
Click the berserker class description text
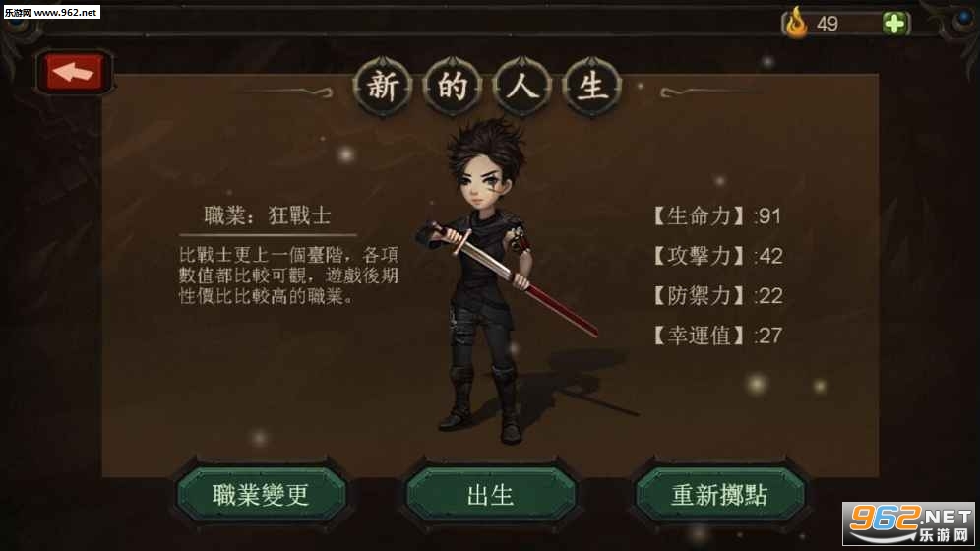(x=288, y=275)
